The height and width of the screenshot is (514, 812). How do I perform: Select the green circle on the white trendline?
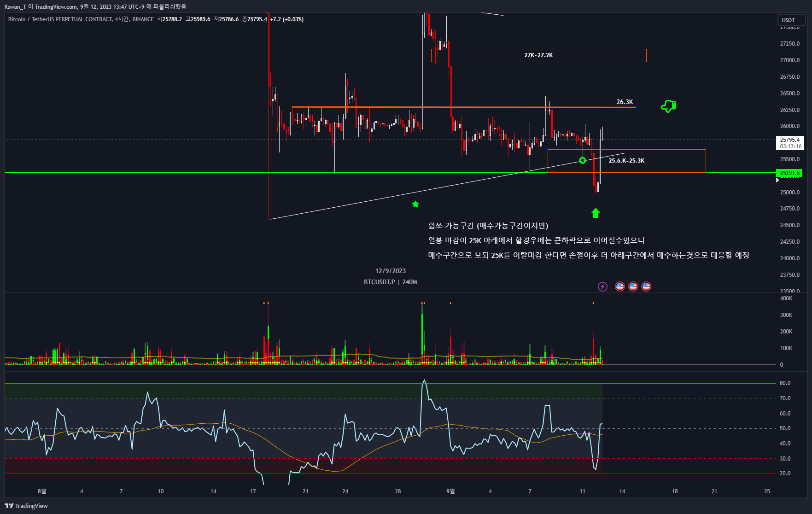click(x=583, y=160)
